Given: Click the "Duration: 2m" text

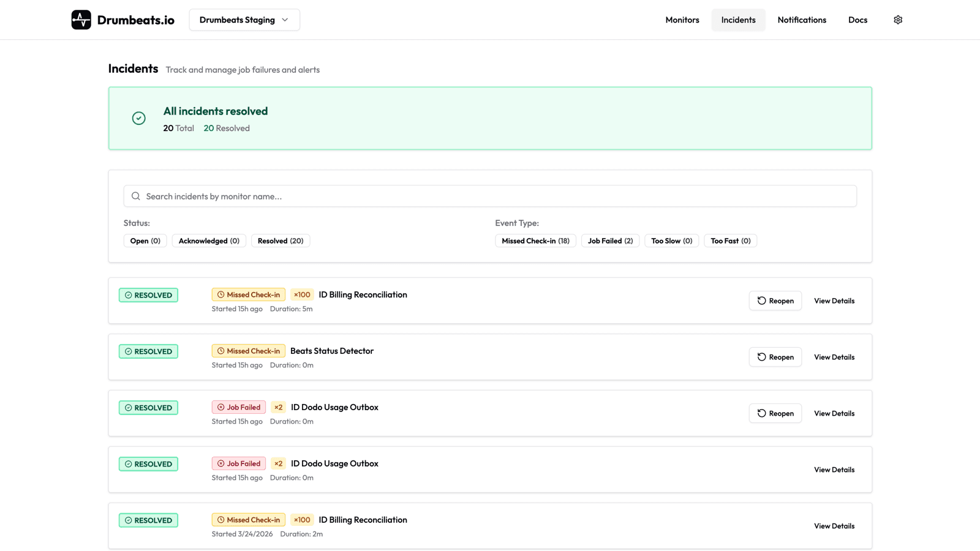Looking at the screenshot, I should click(x=301, y=534).
